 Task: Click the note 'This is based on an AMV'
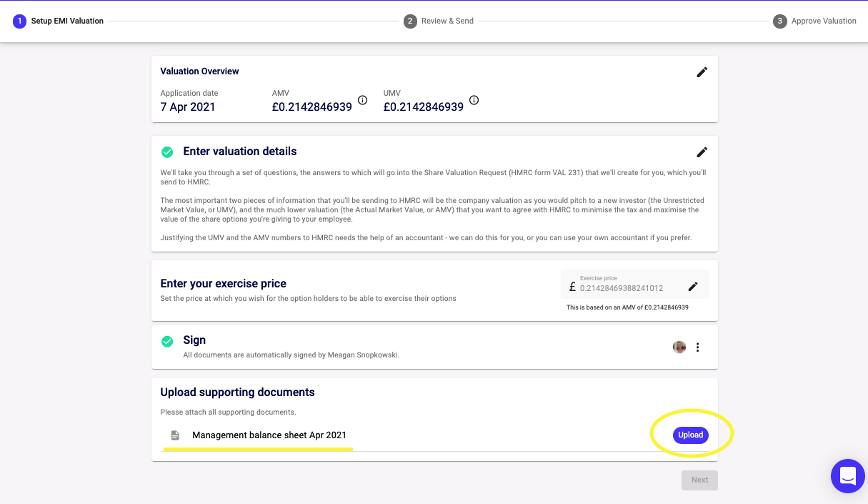627,307
